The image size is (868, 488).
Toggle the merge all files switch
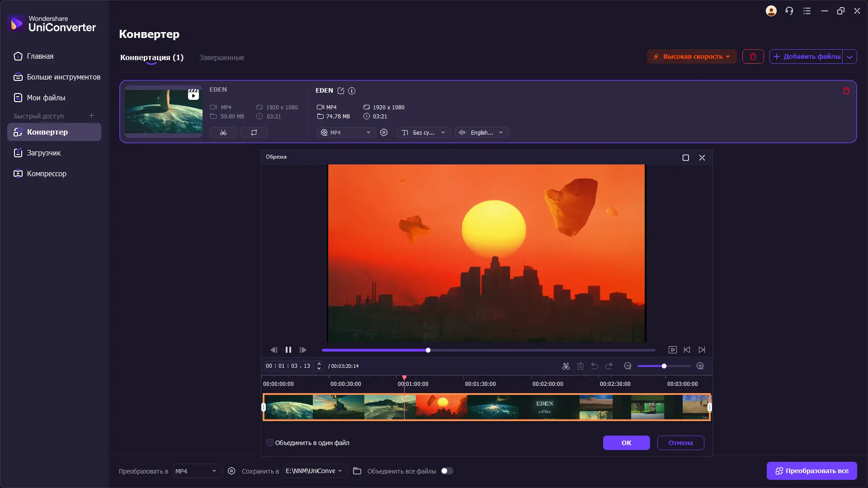pyautogui.click(x=447, y=471)
